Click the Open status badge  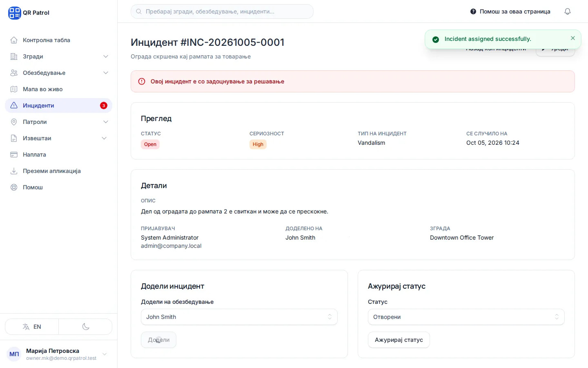pyautogui.click(x=150, y=144)
